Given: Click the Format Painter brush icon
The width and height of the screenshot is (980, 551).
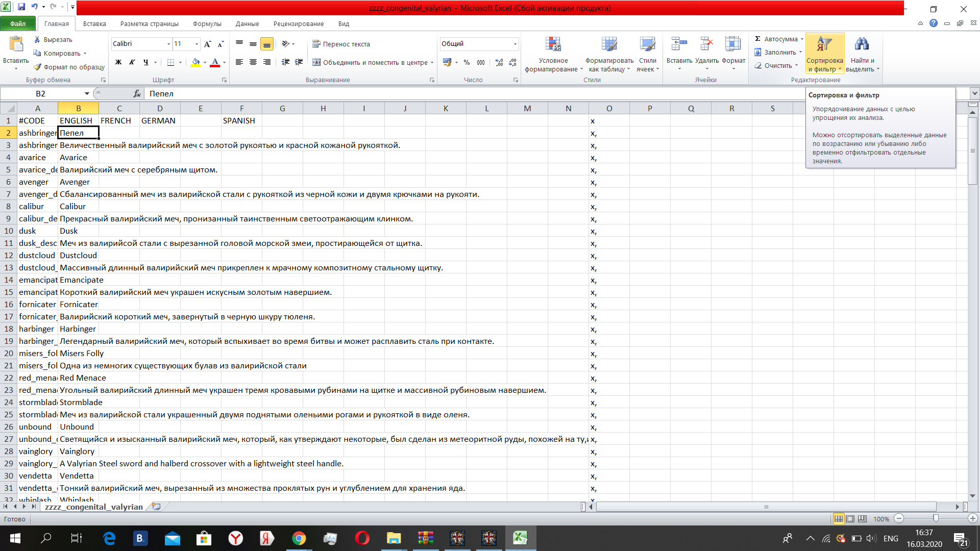Looking at the screenshot, I should click(37, 67).
